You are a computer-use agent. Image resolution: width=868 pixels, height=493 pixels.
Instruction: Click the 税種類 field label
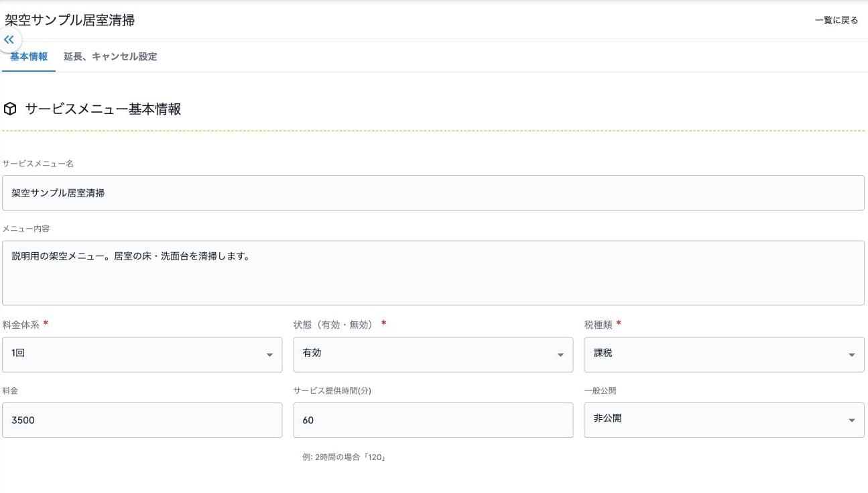point(599,324)
